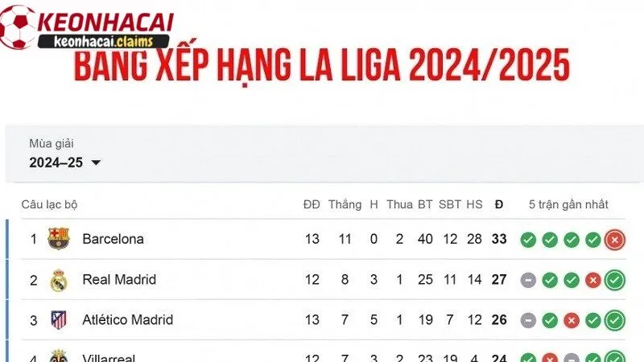The image size is (644, 362).
Task: Click the Câu lạc bộ column header
Action: point(49,204)
